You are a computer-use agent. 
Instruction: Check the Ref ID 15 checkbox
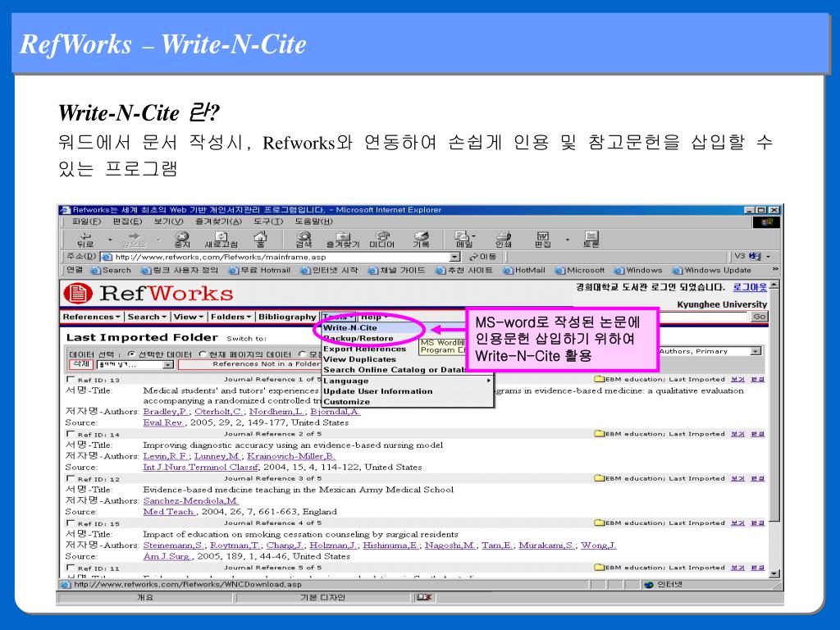tap(70, 523)
